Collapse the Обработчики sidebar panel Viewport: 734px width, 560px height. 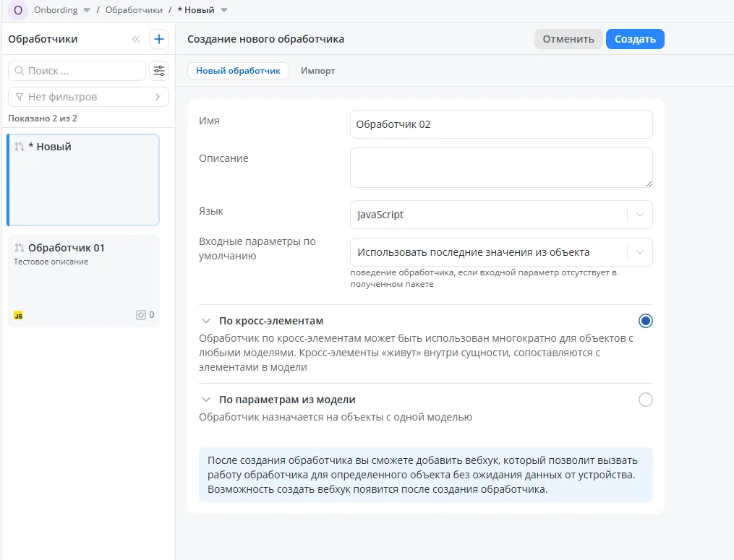point(136,39)
